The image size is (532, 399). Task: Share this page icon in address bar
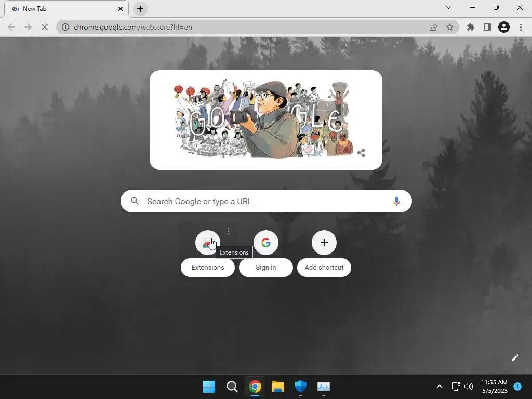tap(433, 27)
